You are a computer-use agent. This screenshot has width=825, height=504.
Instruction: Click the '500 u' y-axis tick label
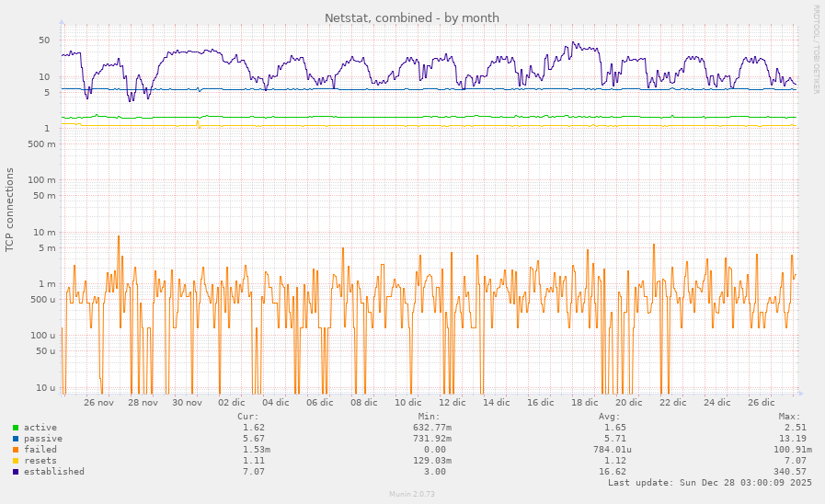tap(42, 299)
